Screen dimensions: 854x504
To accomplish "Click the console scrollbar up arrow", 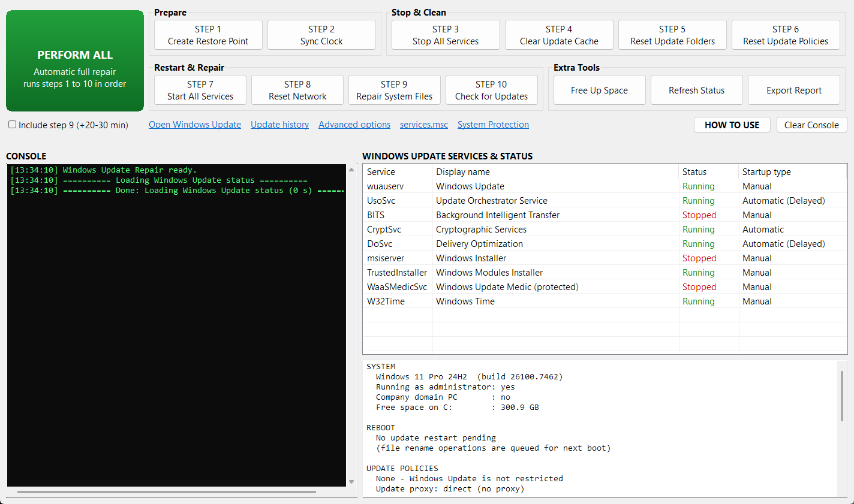I will tap(351, 170).
